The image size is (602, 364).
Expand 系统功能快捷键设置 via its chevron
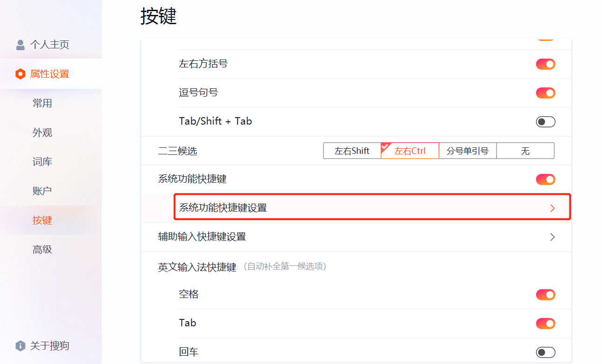click(x=552, y=208)
